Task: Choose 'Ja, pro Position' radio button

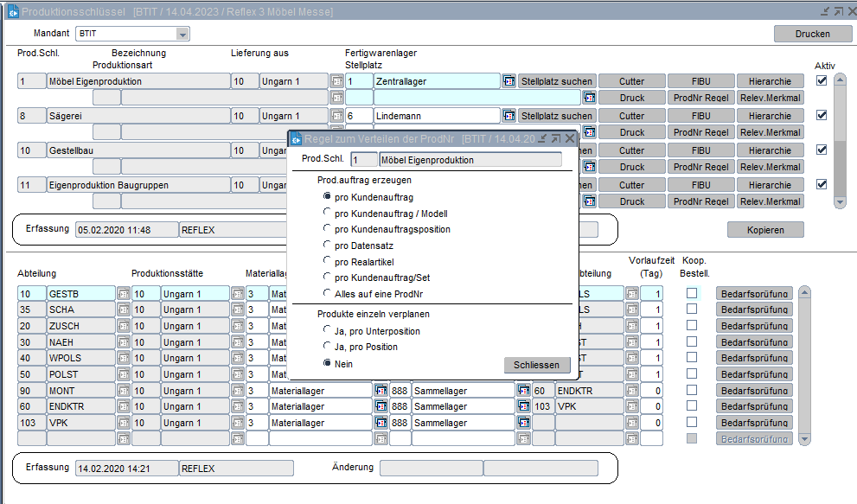Action: (327, 347)
